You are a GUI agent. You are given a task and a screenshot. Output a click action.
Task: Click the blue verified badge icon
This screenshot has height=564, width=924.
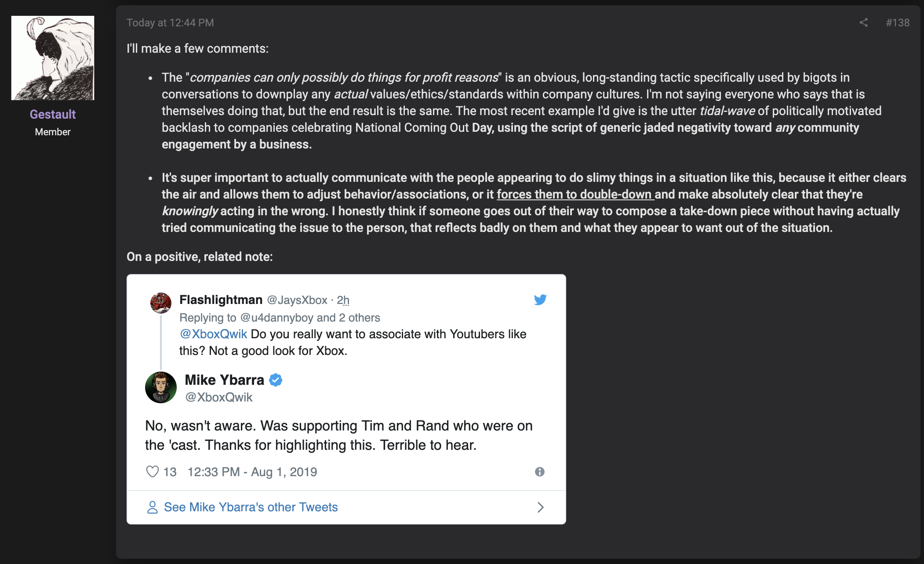(x=276, y=380)
